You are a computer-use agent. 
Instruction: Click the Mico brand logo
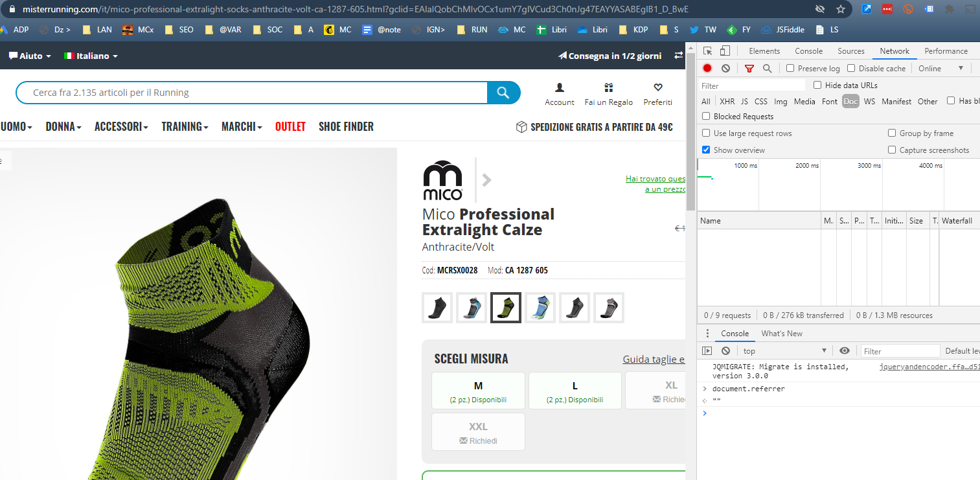442,180
